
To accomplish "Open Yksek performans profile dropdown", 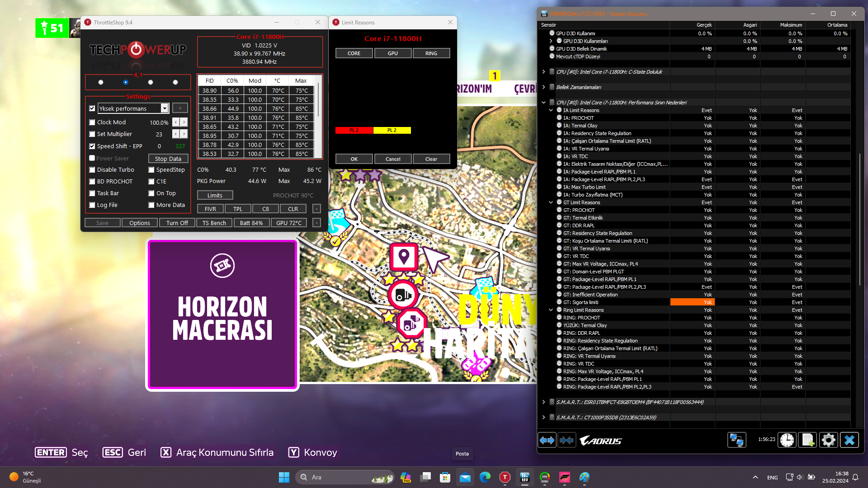I will pyautogui.click(x=165, y=108).
